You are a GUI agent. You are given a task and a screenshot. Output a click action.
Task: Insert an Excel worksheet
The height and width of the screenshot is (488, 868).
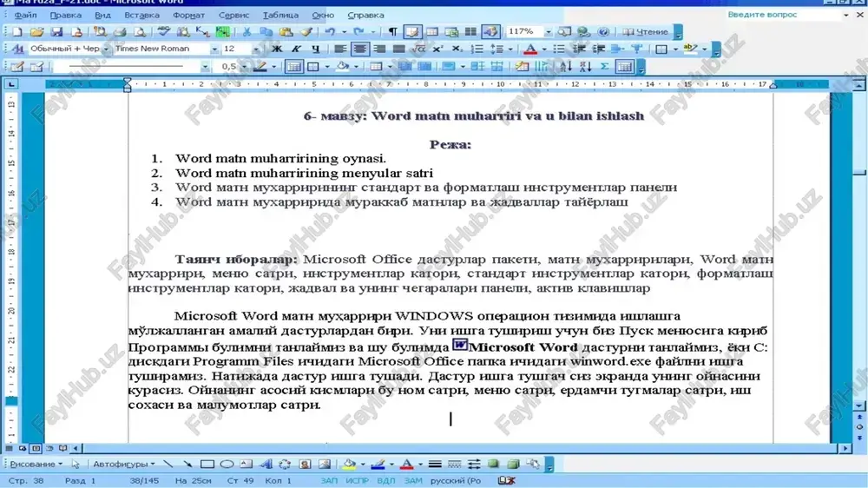click(x=451, y=32)
